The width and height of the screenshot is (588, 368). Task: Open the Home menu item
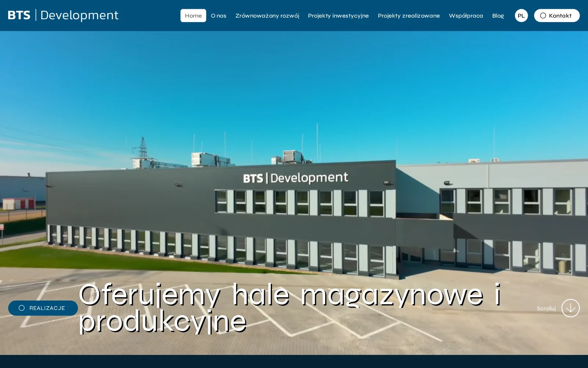pyautogui.click(x=193, y=15)
